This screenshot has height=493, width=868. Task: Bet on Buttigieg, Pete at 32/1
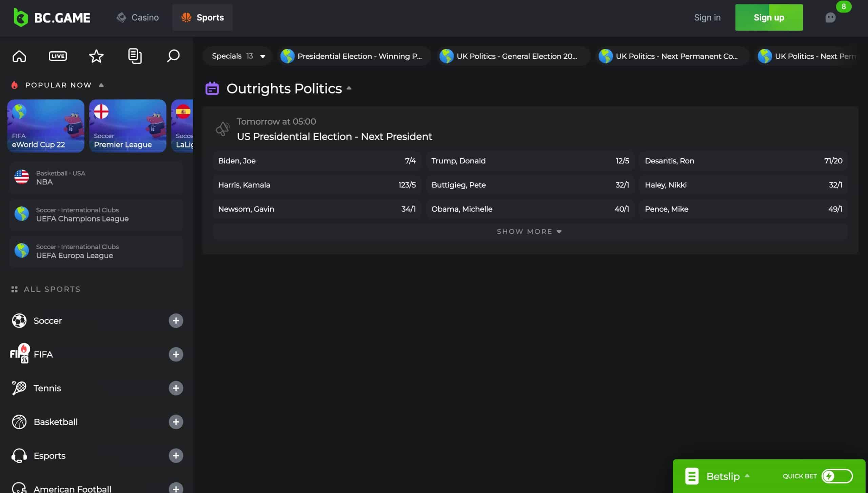tap(530, 185)
